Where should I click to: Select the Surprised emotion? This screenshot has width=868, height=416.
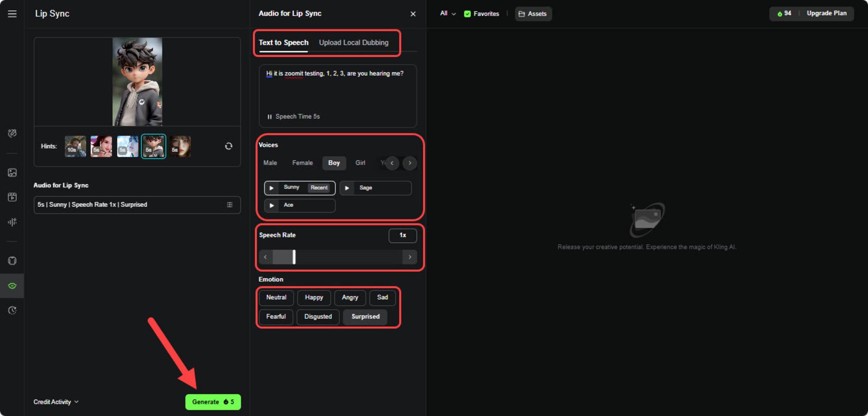[x=365, y=317]
